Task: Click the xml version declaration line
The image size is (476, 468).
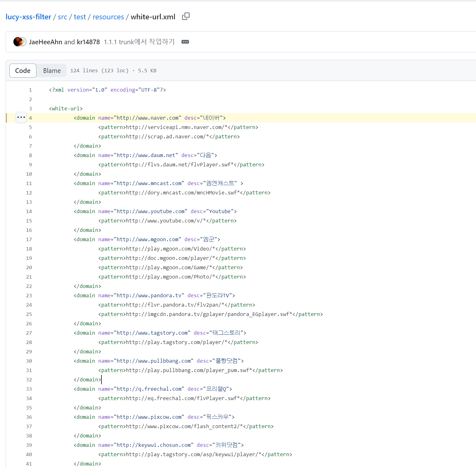Action: [x=107, y=90]
